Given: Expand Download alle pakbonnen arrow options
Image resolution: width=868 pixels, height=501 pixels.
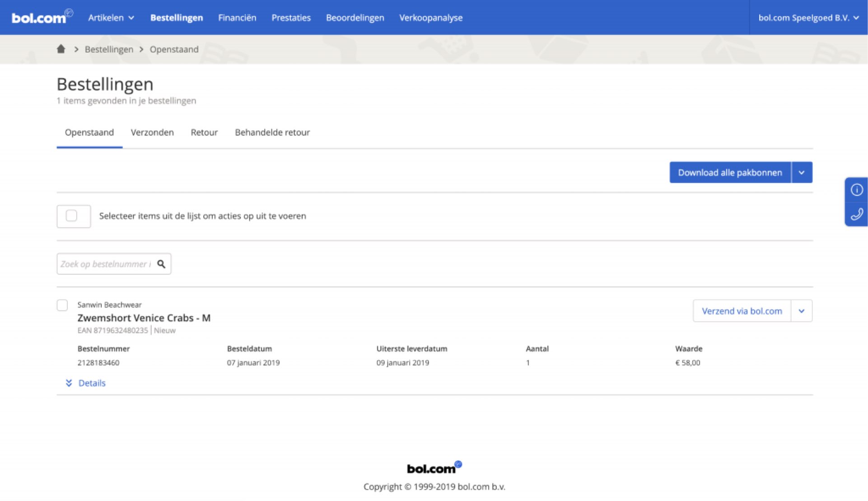Looking at the screenshot, I should click(x=801, y=173).
